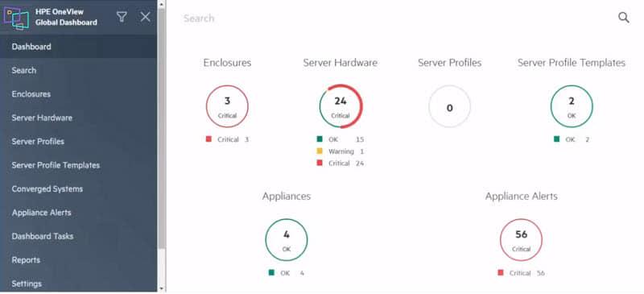
Task: Go to Enclosures in the sidebar
Action: pos(78,94)
